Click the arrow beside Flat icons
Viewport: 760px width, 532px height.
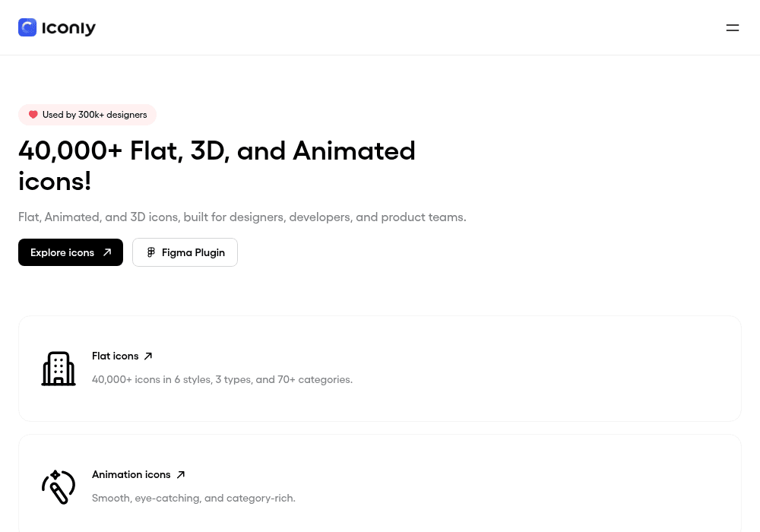148,356
